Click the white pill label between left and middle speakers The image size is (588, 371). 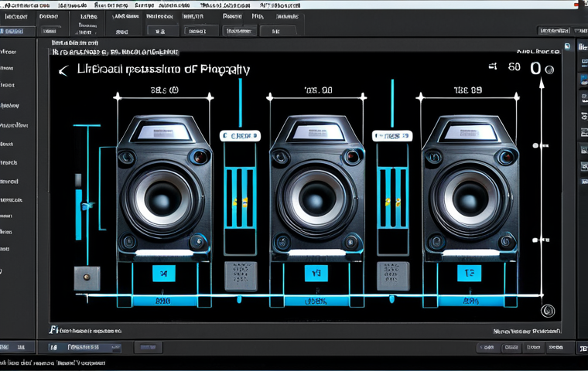click(240, 136)
